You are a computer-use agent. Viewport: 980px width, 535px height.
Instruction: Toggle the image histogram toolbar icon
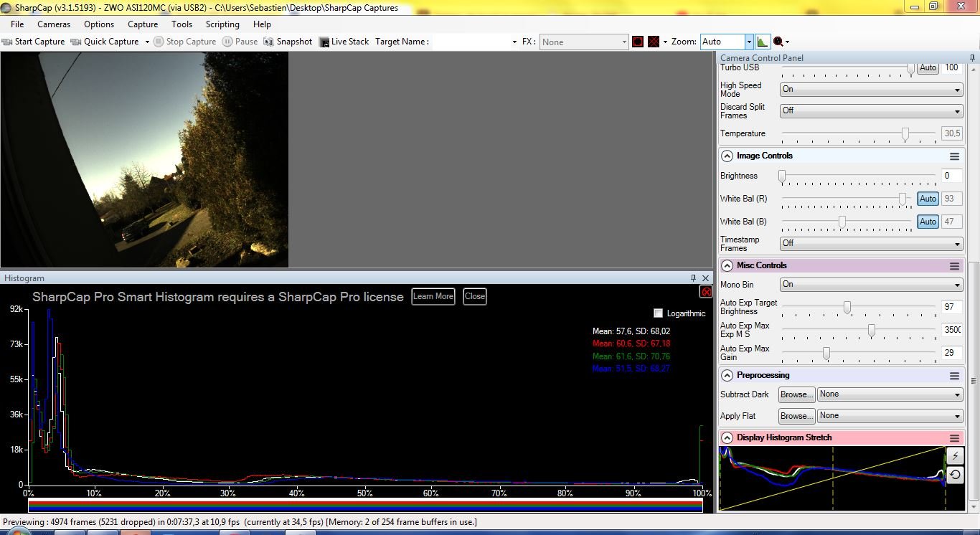(x=763, y=42)
